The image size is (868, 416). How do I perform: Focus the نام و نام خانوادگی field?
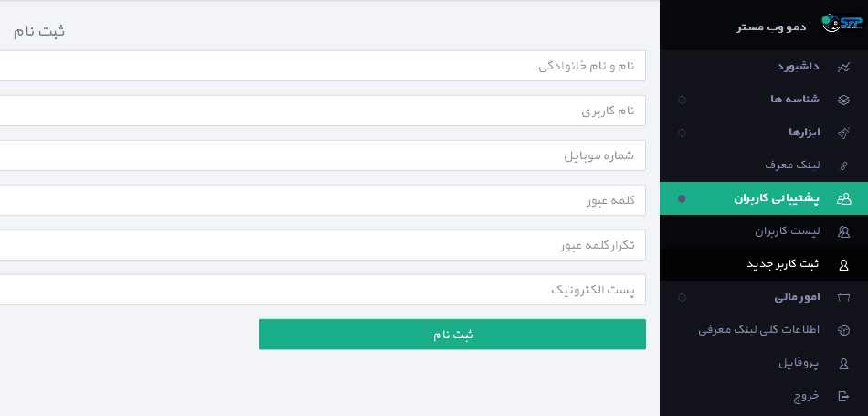[323, 66]
